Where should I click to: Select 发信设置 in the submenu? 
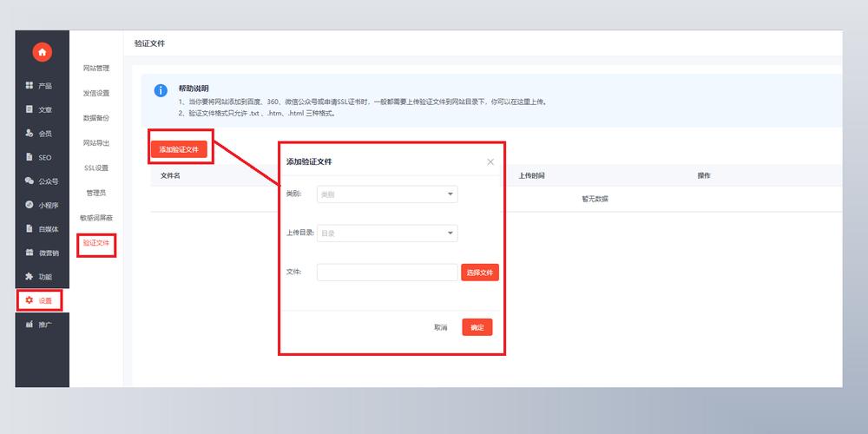pyautogui.click(x=96, y=93)
